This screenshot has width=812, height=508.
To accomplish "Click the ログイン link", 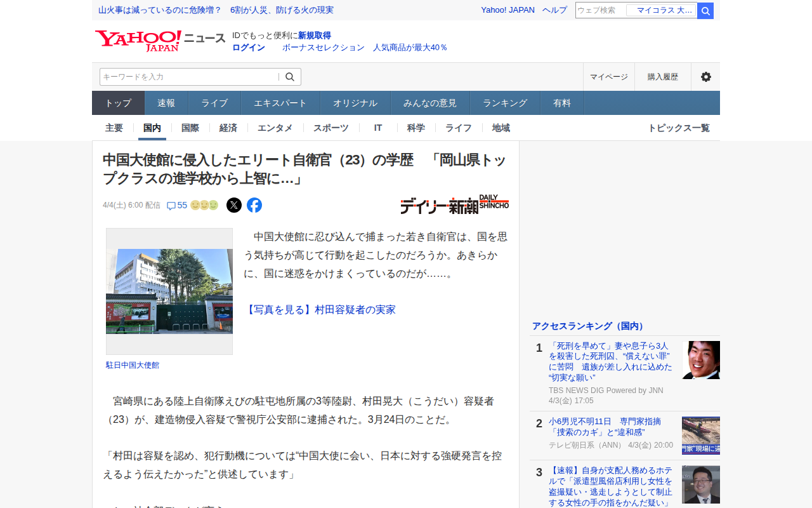I will click(249, 48).
